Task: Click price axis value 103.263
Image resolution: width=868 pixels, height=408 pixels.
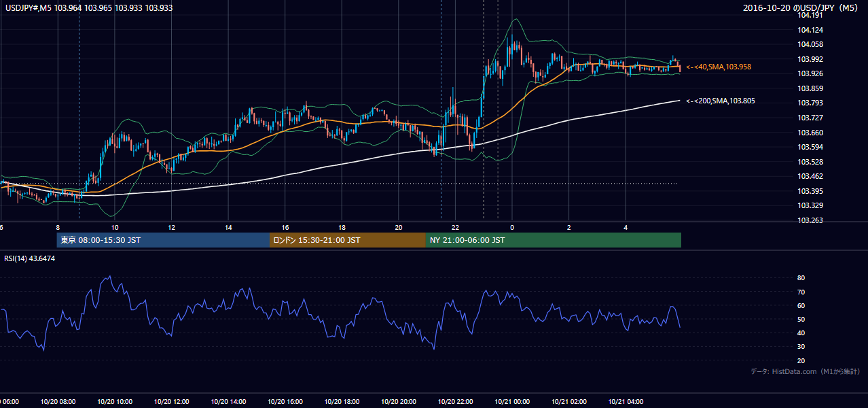Action: point(811,220)
